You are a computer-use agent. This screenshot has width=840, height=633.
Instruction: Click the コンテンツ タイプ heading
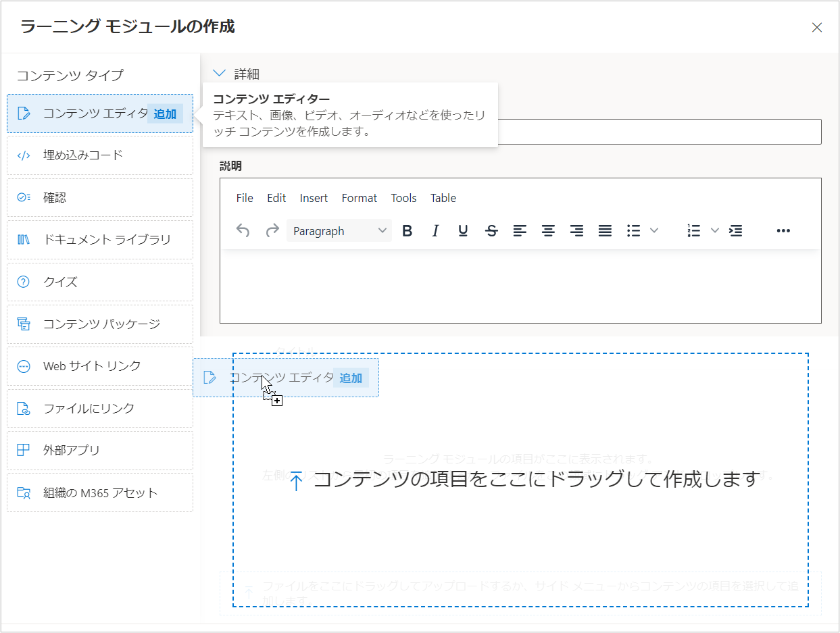click(x=70, y=75)
